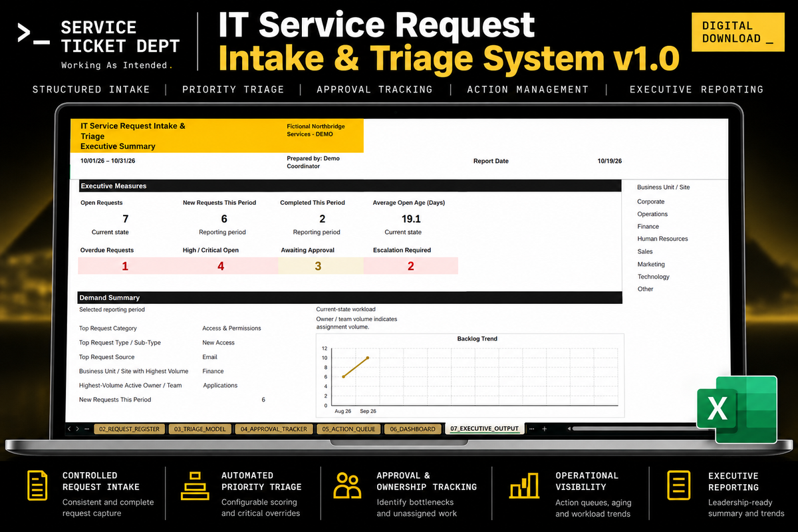
Task: Click 'Highest-Volume Active Owner / Team' label
Action: tap(130, 386)
